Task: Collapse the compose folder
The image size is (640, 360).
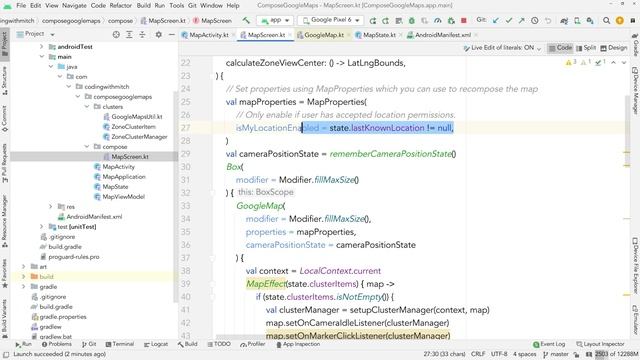Action: click(x=87, y=147)
